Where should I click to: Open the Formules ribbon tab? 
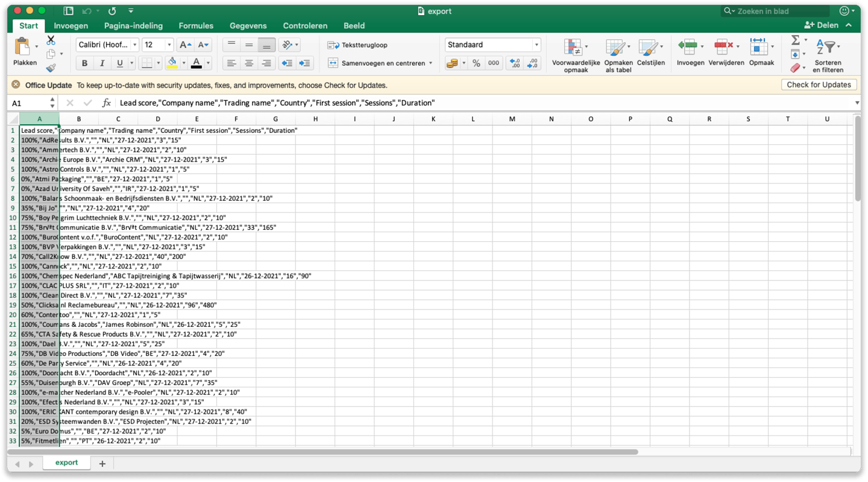click(196, 25)
